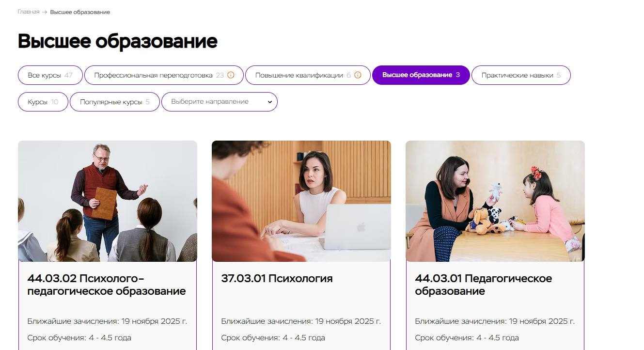Viewport: 644px width, 350px height.
Task: Click the dropdown chevron in Выберите направление
Action: (x=270, y=102)
